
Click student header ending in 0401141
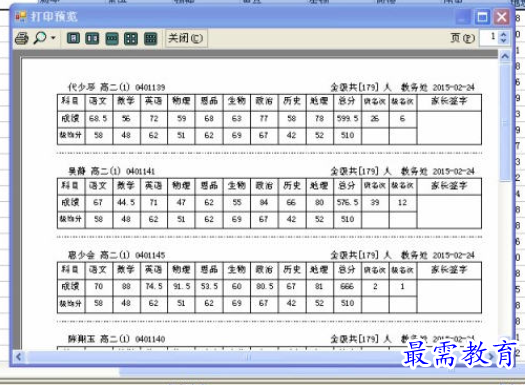[111, 171]
